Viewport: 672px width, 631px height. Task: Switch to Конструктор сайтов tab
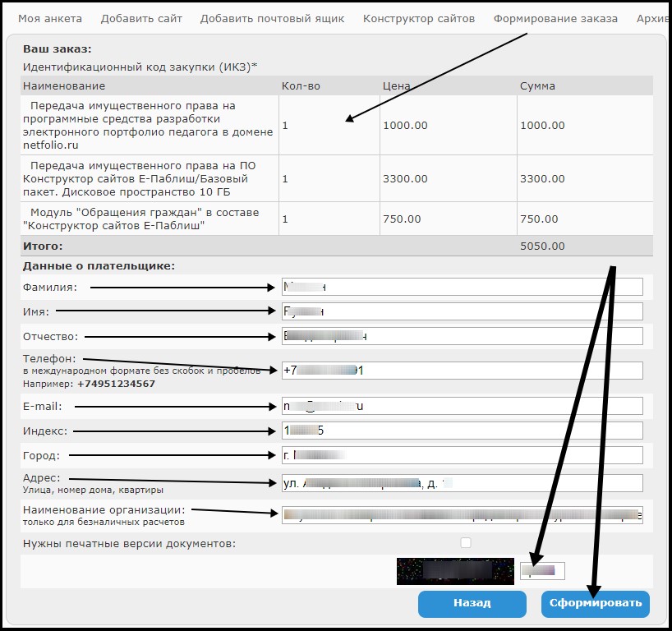418,18
